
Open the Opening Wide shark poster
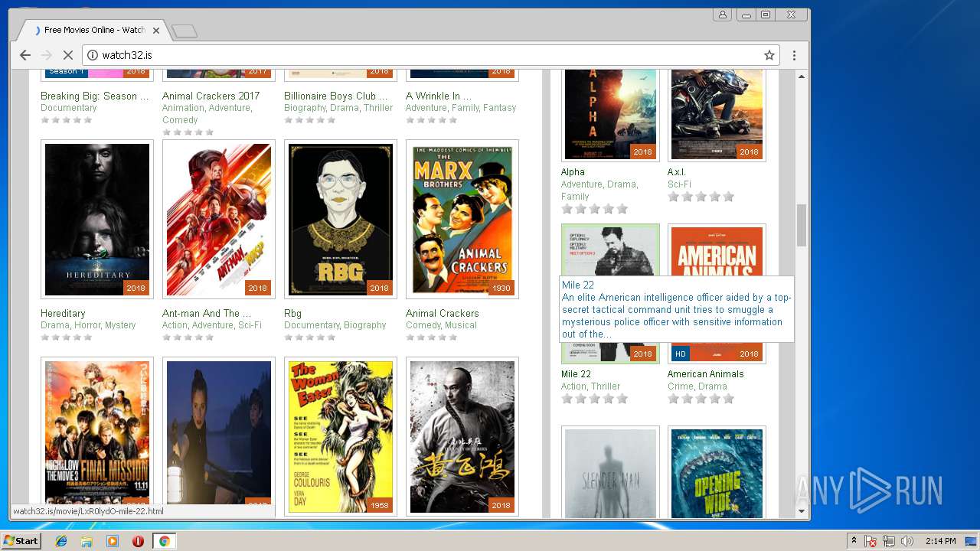click(x=717, y=473)
